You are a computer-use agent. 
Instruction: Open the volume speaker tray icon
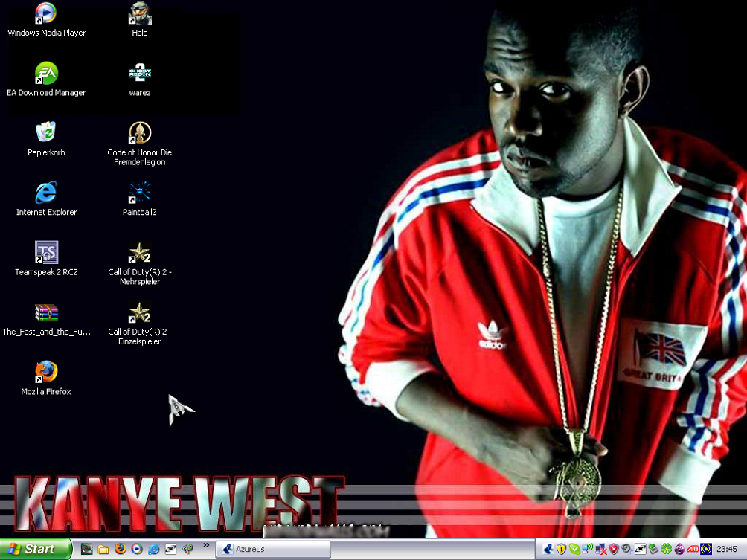[x=626, y=549]
